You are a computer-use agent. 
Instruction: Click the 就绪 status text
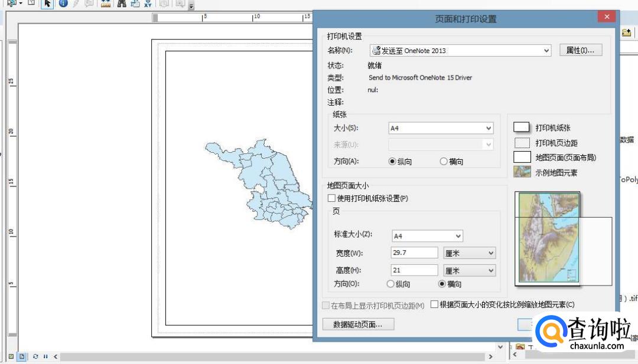[375, 65]
